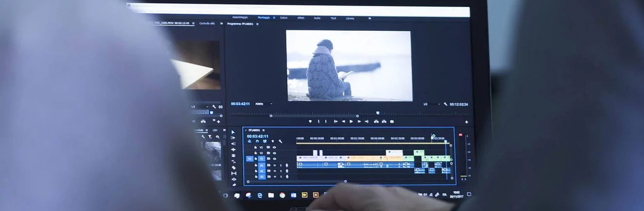
Task: Click Program Monitor timecode 00:03:42:11
Action: [x=240, y=104]
